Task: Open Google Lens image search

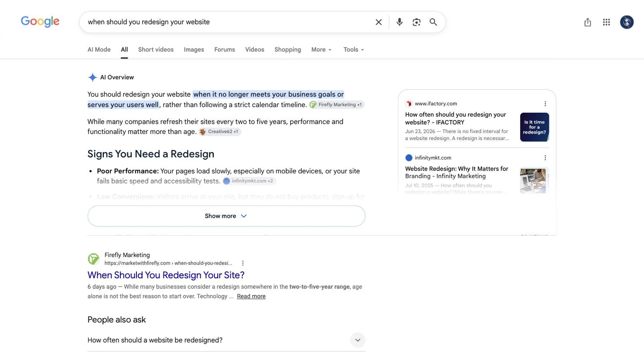Action: [x=416, y=22]
